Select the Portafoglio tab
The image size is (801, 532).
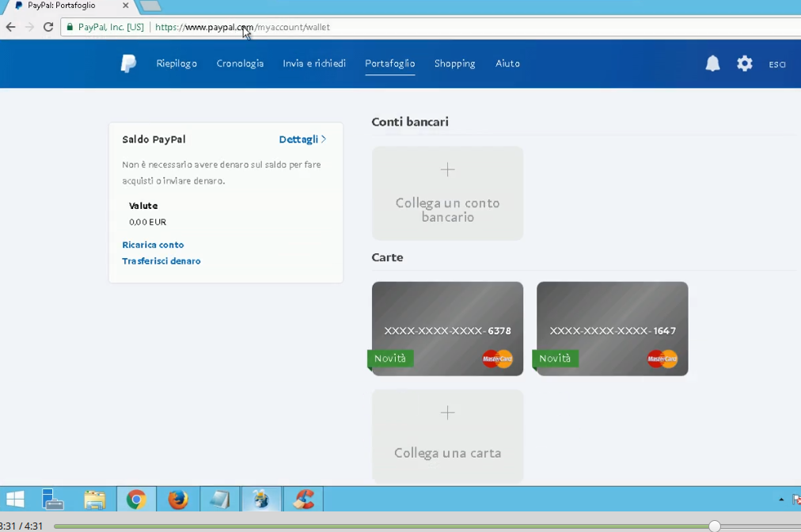tap(389, 63)
